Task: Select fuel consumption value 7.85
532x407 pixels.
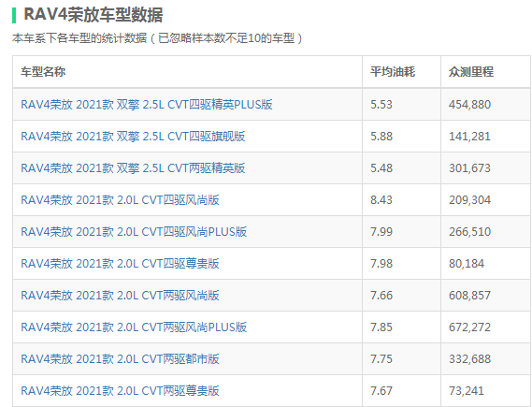Action: (x=381, y=327)
